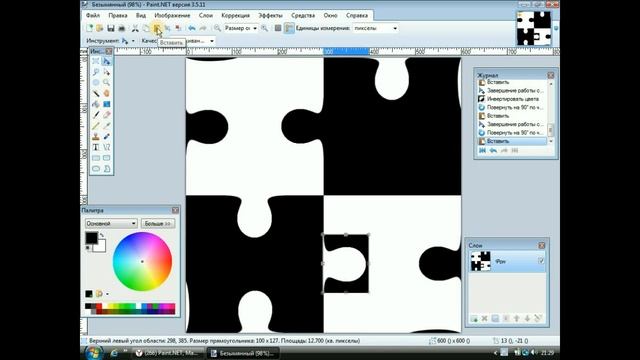Viewport: 640px width, 360px height.
Task: Click the Paste (Вставить) toolbar icon
Action: (157, 28)
